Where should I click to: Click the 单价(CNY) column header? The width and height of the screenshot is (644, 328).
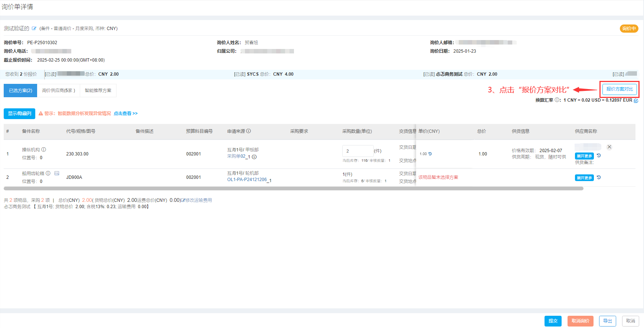(429, 131)
